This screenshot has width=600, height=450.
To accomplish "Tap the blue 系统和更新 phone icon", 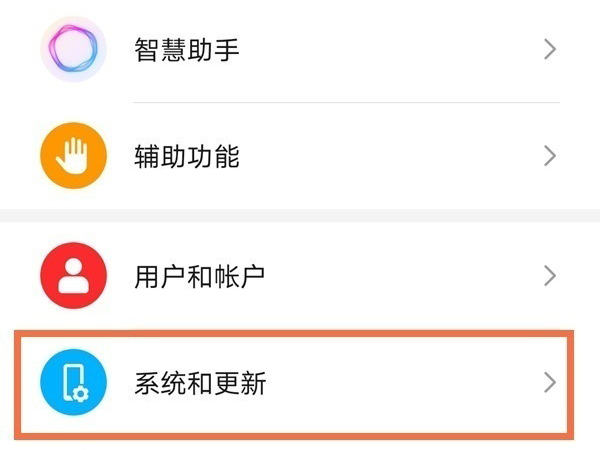I will point(74,383).
